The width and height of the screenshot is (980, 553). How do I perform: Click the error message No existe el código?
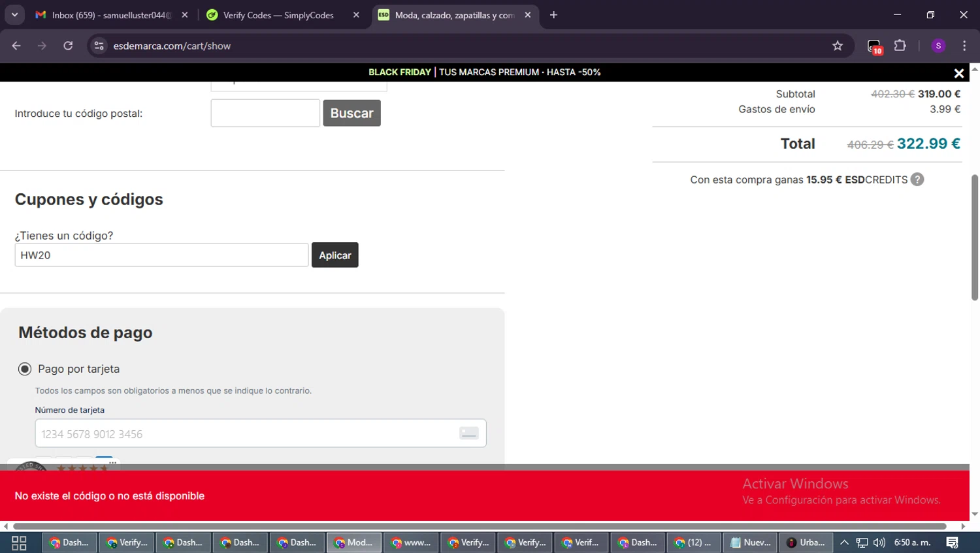pyautogui.click(x=110, y=496)
